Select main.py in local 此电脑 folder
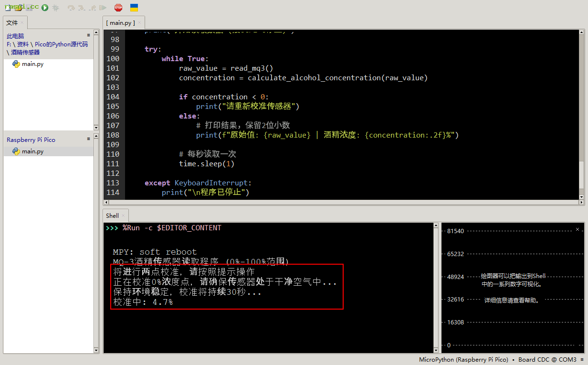 point(32,64)
